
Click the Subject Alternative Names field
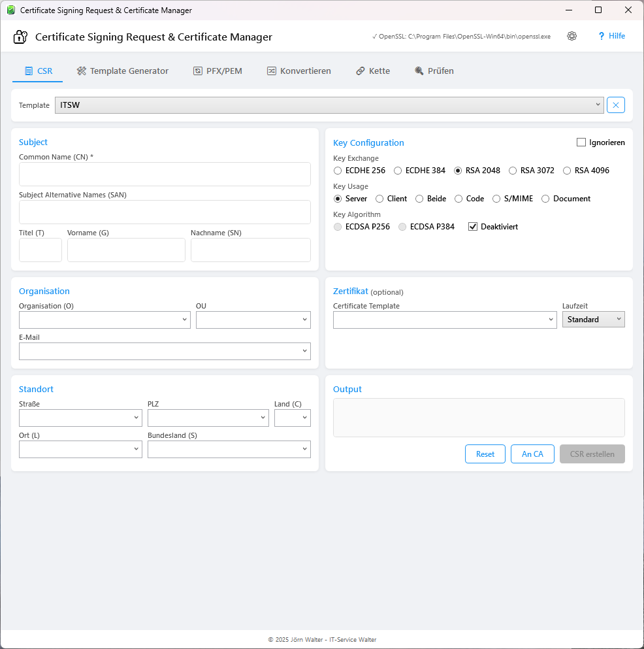pyautogui.click(x=165, y=212)
